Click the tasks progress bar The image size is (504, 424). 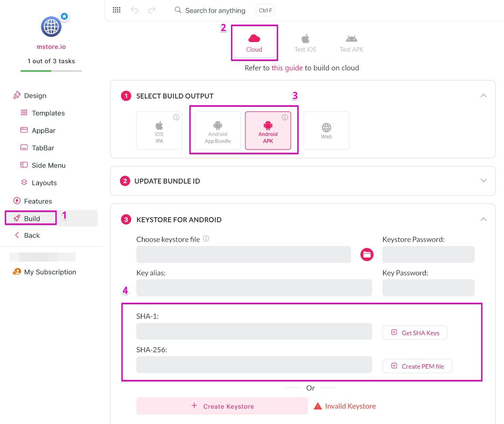(51, 71)
